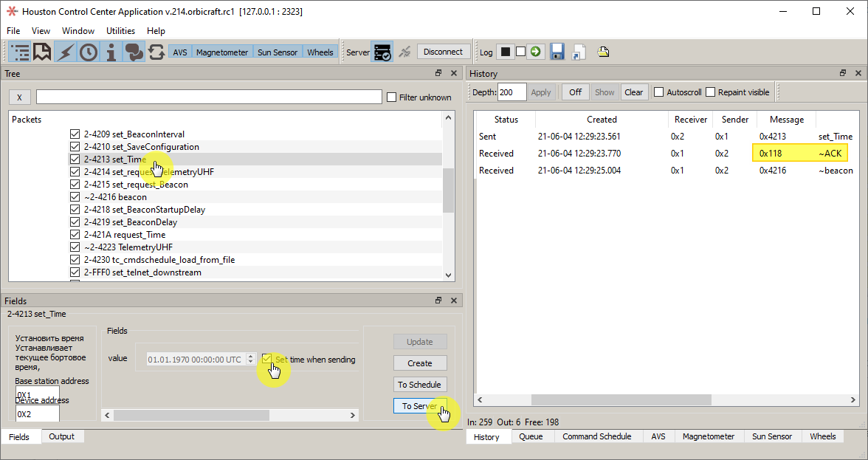Click the clock icon in toolbar

89,52
